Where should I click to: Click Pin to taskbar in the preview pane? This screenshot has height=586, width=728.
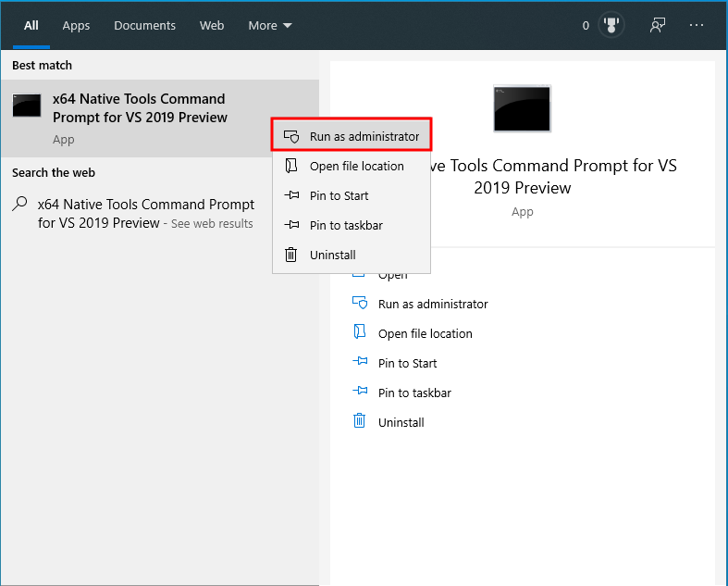(414, 393)
